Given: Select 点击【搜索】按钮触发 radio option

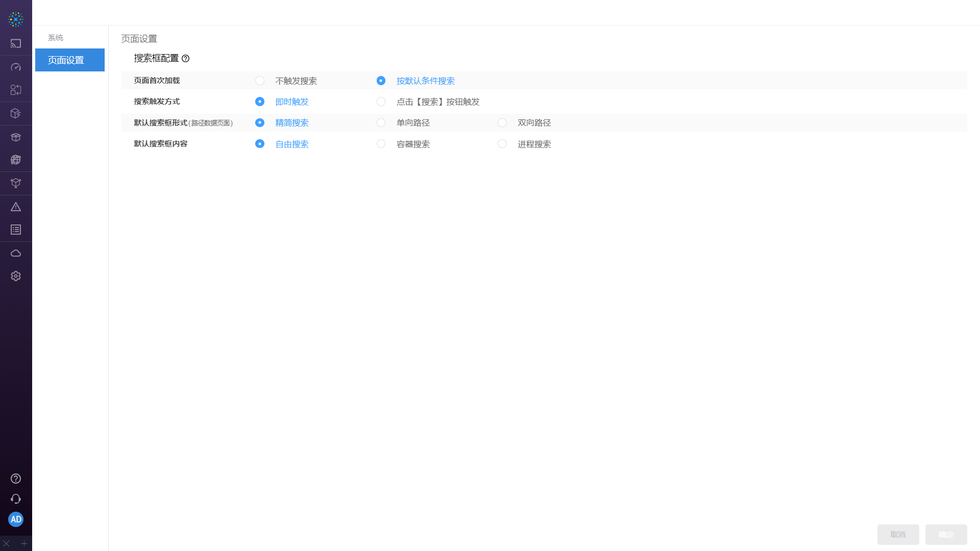Looking at the screenshot, I should (x=381, y=102).
